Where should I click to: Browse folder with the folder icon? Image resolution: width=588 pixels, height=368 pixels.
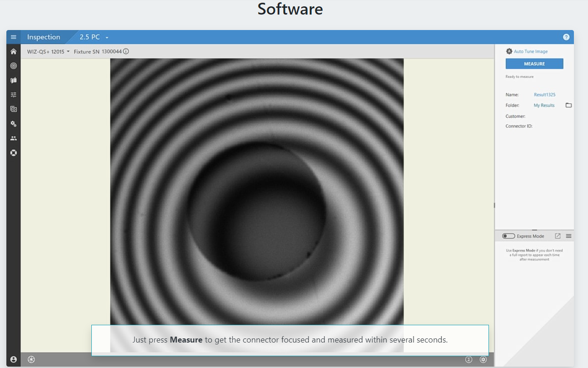click(x=568, y=105)
